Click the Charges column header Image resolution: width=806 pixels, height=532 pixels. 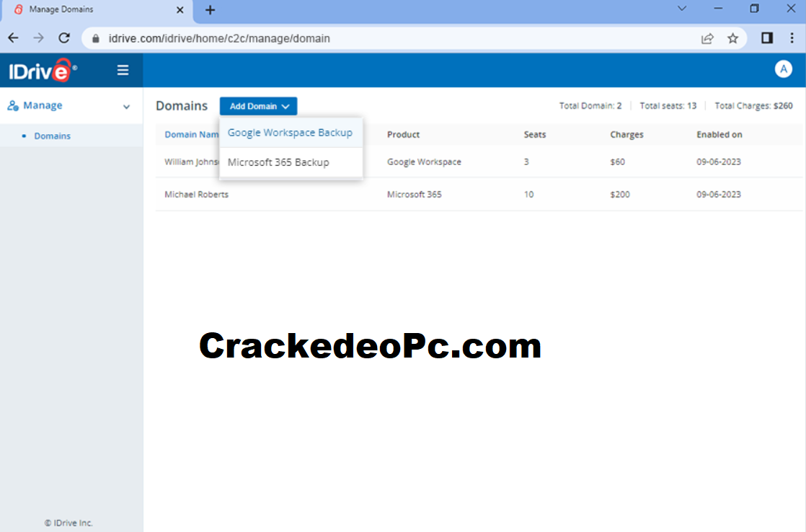pyautogui.click(x=626, y=135)
